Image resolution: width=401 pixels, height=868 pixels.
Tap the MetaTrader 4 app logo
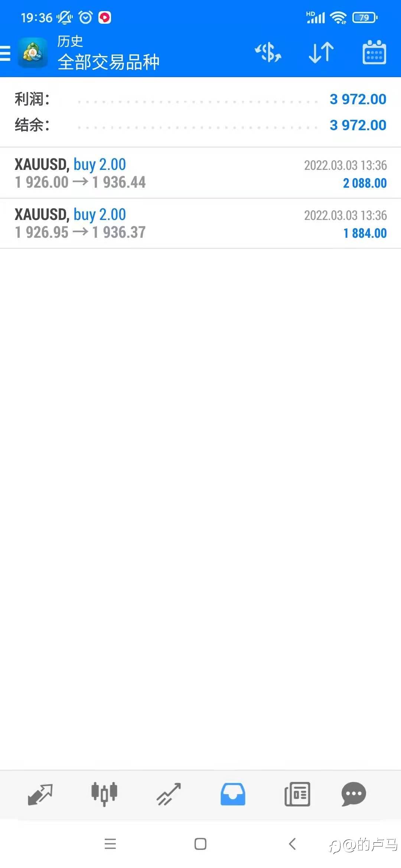(x=33, y=53)
